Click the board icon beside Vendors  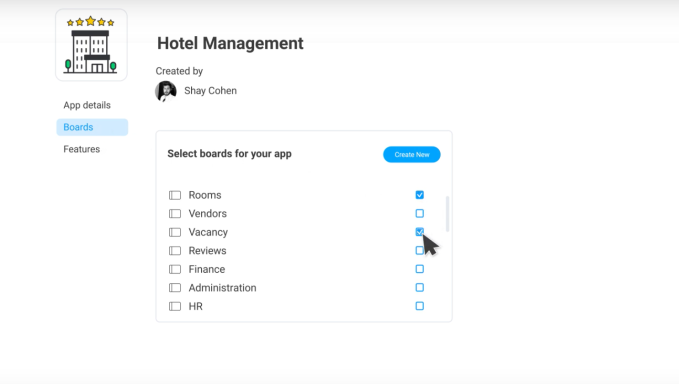coord(175,214)
